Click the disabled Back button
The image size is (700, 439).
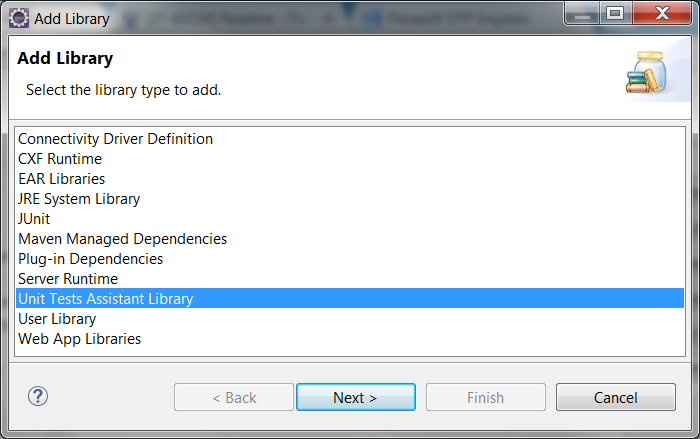pos(234,397)
